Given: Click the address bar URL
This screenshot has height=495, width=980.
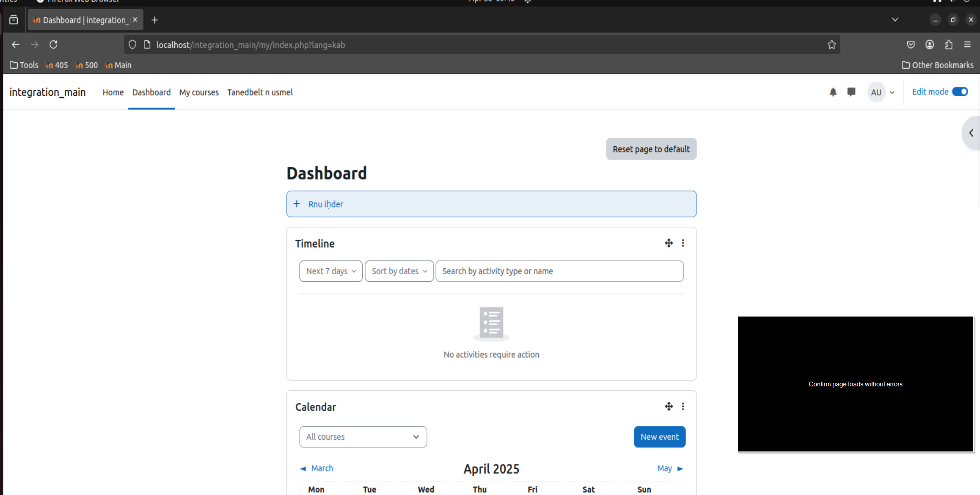Looking at the screenshot, I should (x=250, y=45).
